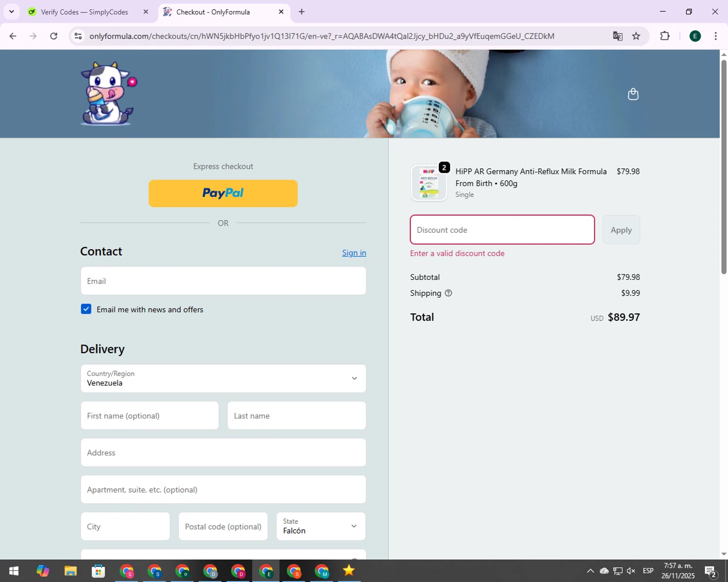Click the Address field

(x=223, y=453)
